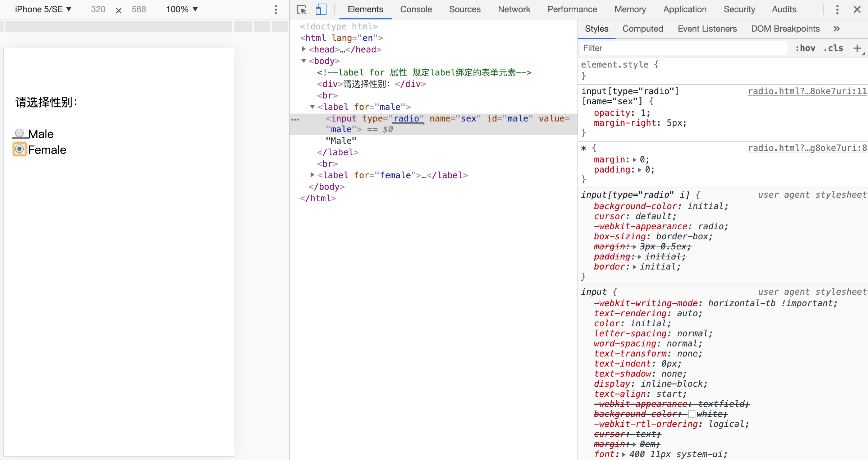The image size is (868, 460).
Task: Toggle the .cls element classes button
Action: click(833, 48)
